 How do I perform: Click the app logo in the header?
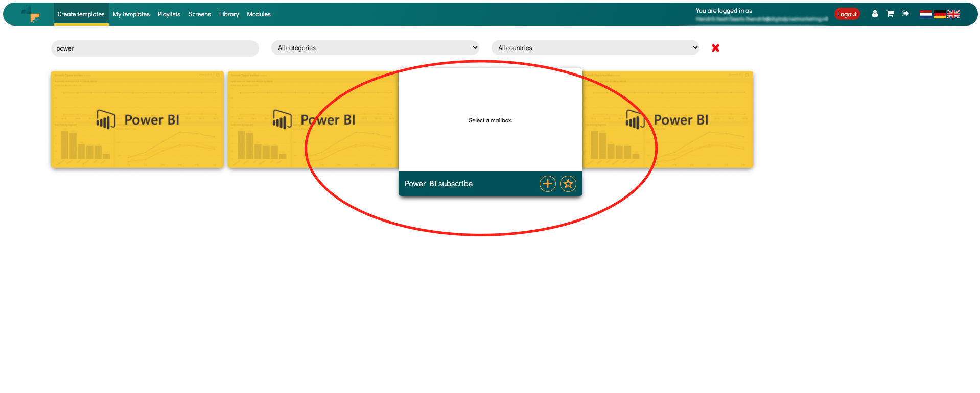click(x=31, y=14)
